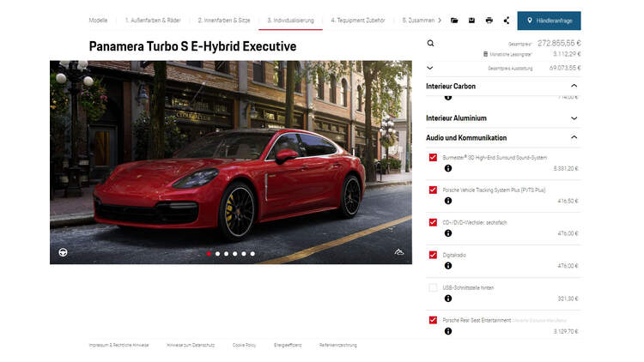Open the search magnifier in the price panel
Image resolution: width=644 pixels, height=362 pixels.
coord(430,43)
